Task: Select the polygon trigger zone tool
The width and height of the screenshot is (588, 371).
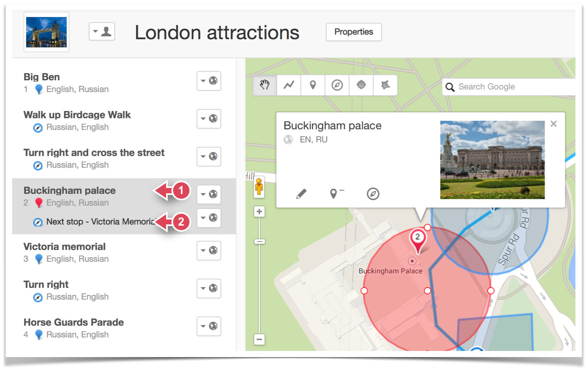Action: 385,85
